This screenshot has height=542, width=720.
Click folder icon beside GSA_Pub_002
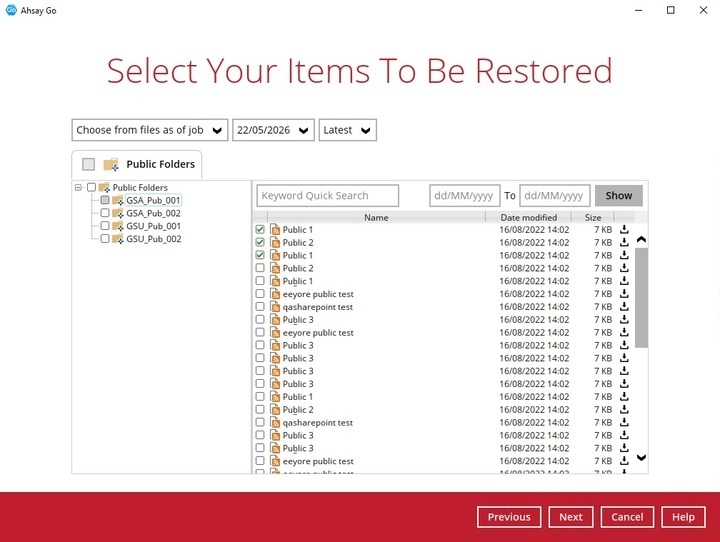pos(118,213)
